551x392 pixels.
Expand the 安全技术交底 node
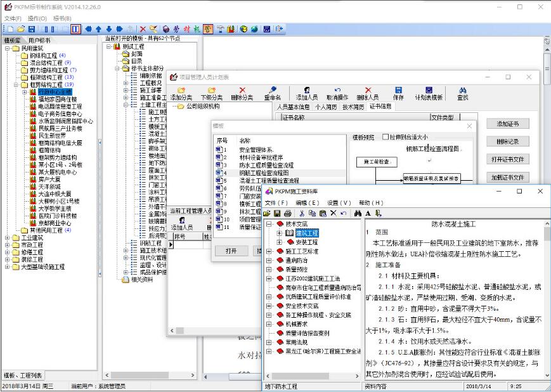(x=269, y=306)
